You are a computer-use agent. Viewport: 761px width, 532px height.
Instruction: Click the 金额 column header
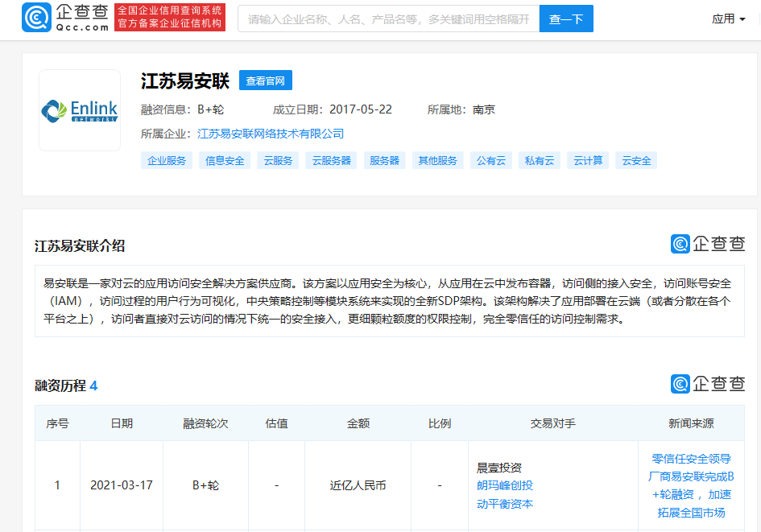pyautogui.click(x=358, y=423)
